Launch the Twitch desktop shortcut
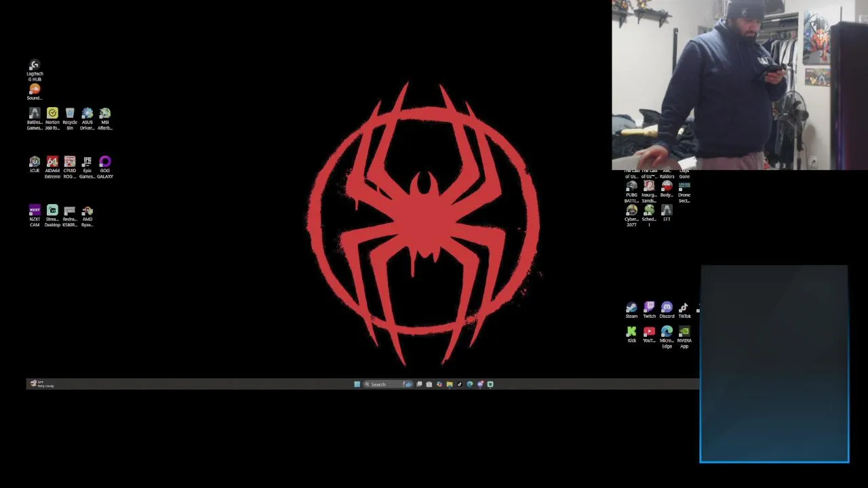This screenshot has width=868, height=488. tap(649, 310)
